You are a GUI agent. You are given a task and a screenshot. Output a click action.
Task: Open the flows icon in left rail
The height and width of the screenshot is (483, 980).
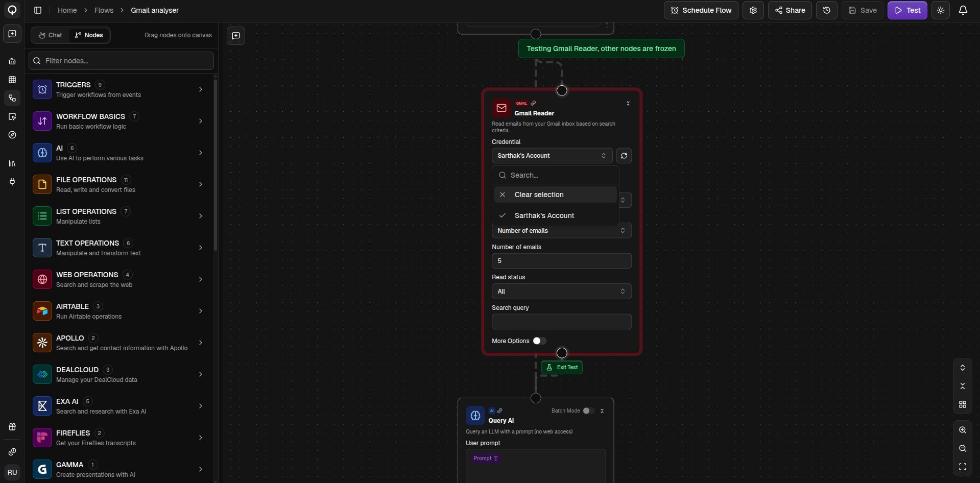coord(12,98)
